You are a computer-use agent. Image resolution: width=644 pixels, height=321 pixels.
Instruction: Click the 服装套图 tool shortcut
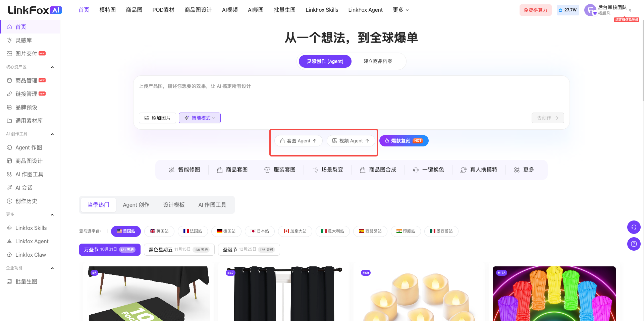280,170
